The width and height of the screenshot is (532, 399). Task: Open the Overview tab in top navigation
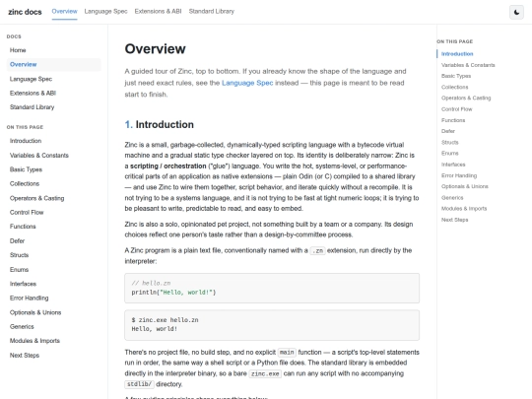(64, 12)
